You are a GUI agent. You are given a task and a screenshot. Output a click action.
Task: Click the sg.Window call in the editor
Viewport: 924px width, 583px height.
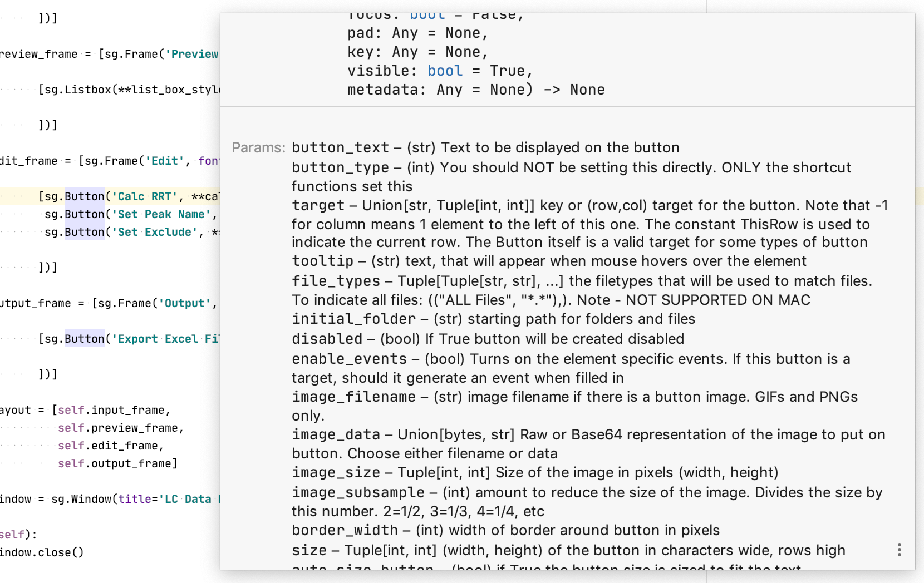[83, 499]
